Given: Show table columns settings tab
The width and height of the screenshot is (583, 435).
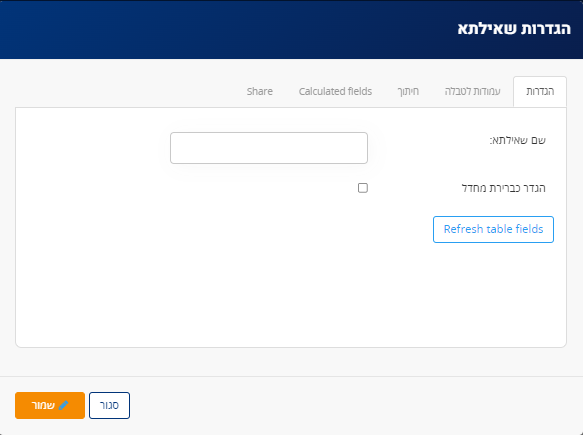Looking at the screenshot, I should [473, 91].
